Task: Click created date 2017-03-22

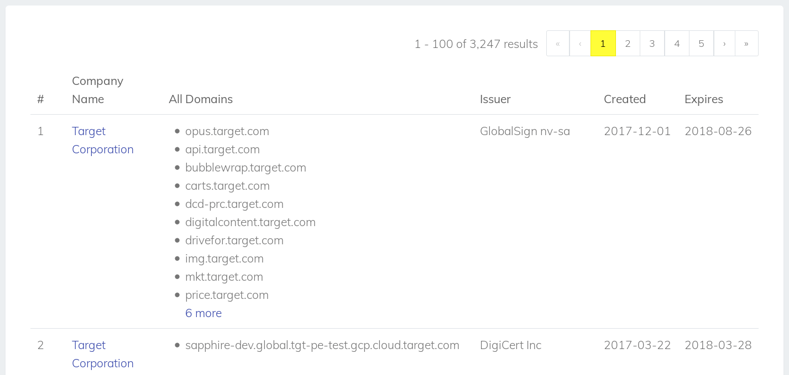Action: 637,345
